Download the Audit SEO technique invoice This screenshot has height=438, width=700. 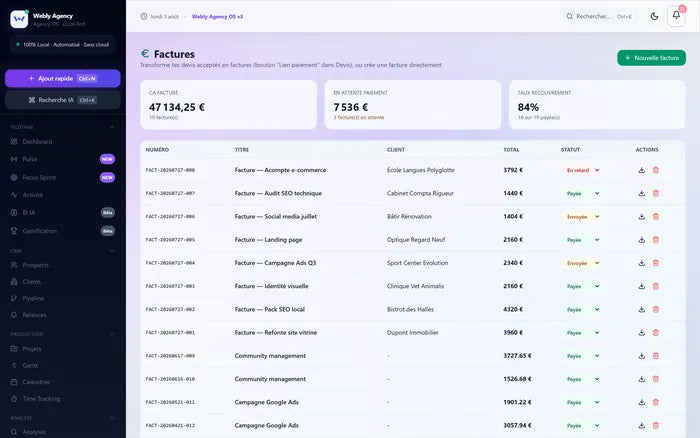[642, 193]
